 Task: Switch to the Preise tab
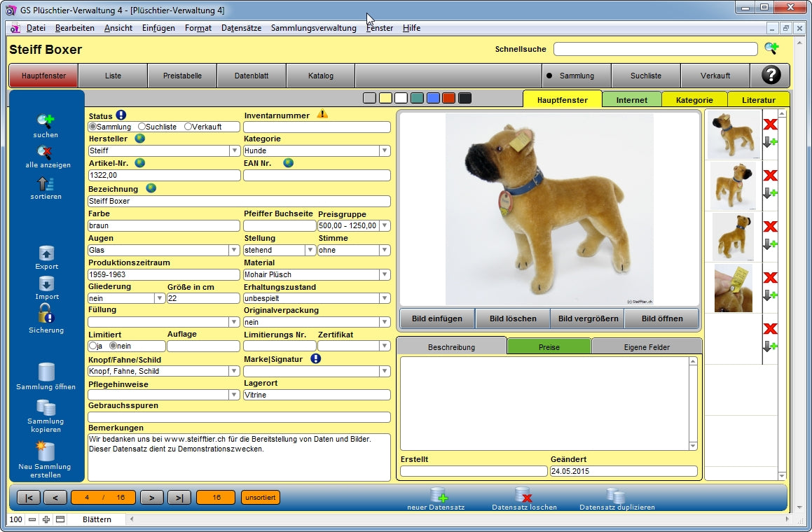[x=549, y=346]
